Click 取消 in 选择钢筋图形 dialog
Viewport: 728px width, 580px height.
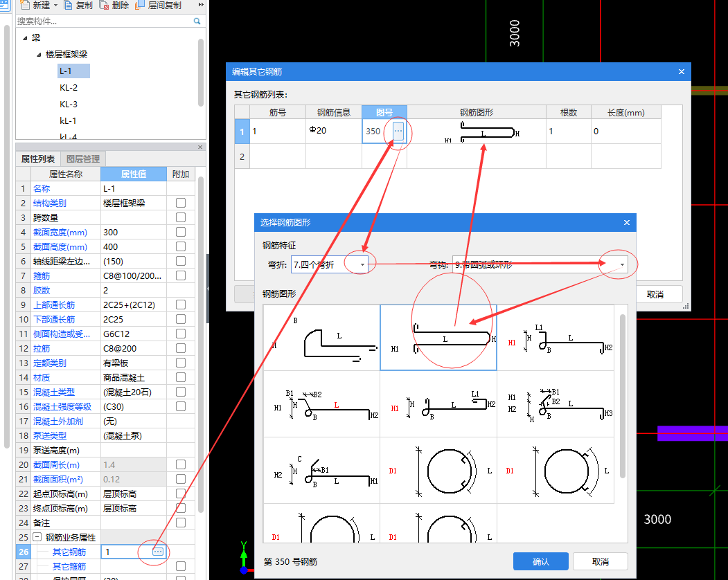point(601,561)
